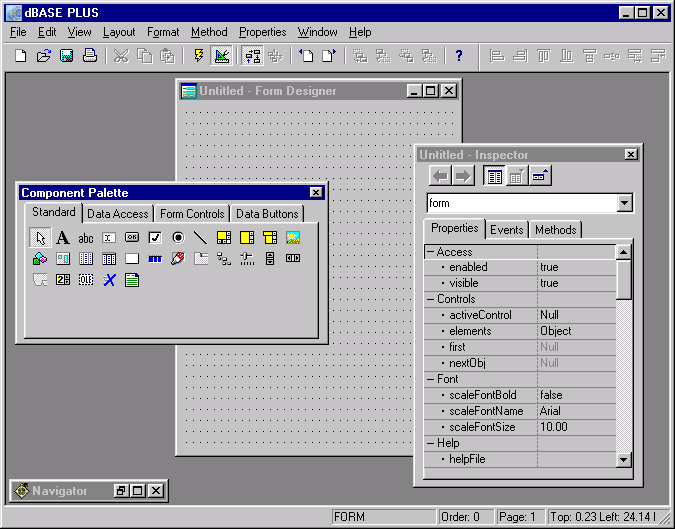Select the colored Shape component icon
Viewport: 675px width, 529px height.
pyautogui.click(x=40, y=259)
